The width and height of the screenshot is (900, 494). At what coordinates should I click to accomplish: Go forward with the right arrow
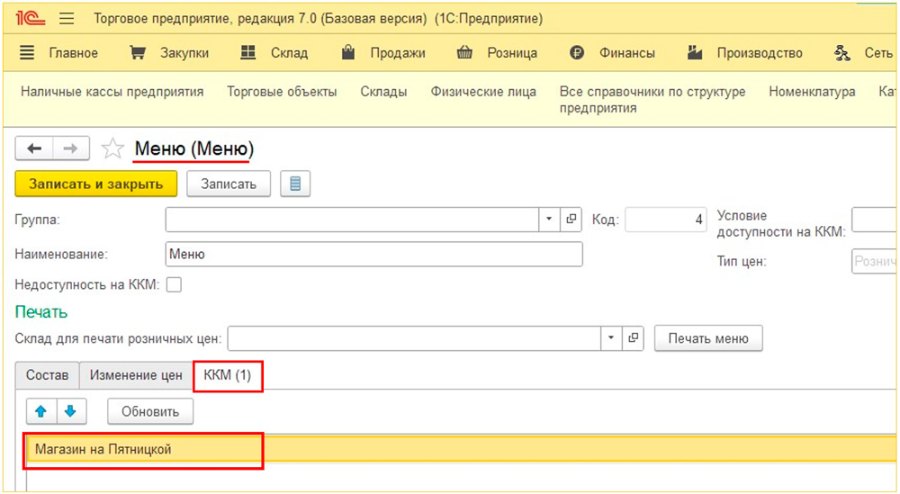(x=71, y=149)
